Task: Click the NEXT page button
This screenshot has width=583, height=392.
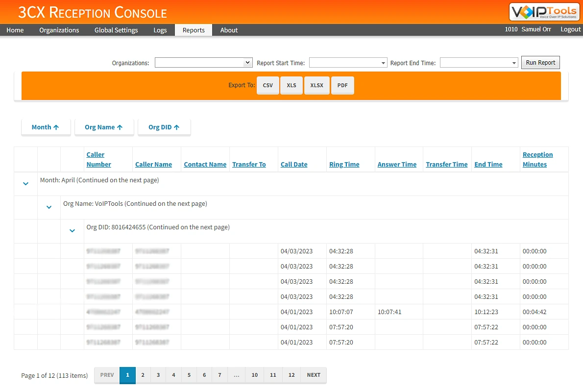Action: (314, 375)
